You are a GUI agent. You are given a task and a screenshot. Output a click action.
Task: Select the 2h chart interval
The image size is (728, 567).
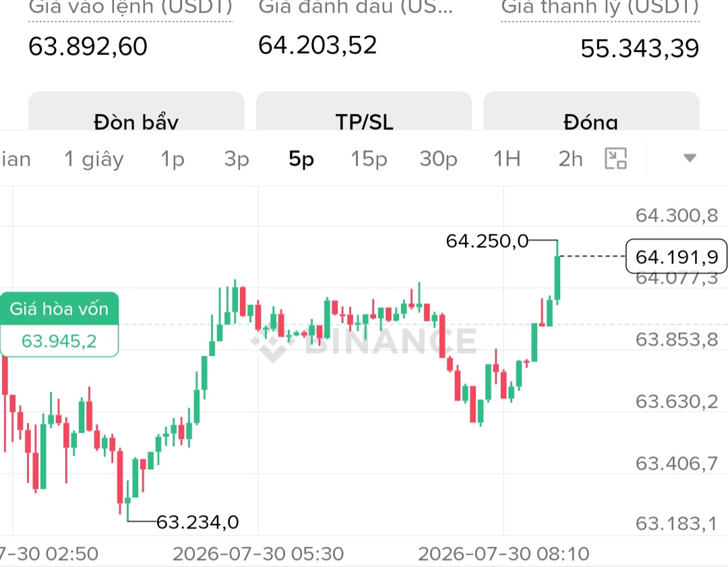click(570, 159)
